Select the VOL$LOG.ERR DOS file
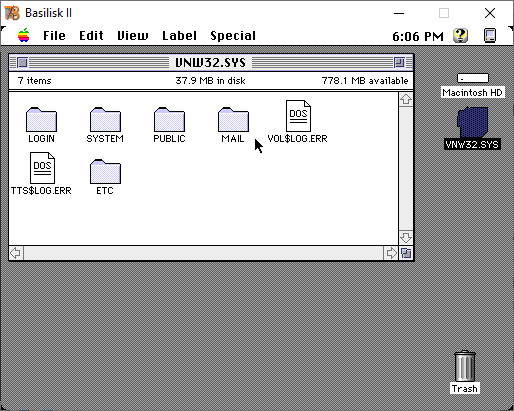The height and width of the screenshot is (411, 514). point(298,116)
